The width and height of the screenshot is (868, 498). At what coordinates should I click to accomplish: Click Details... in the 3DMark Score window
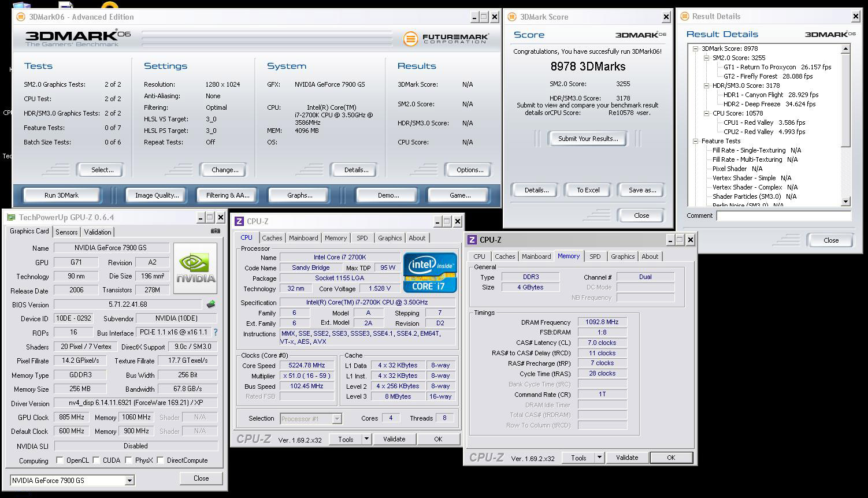[536, 190]
